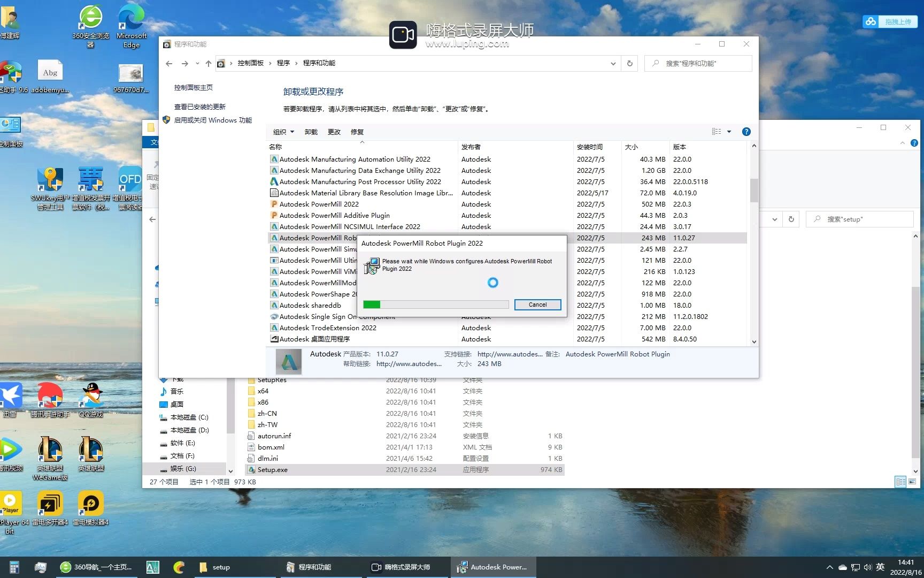
Task: Open the adobemyu font file icon
Action: tap(50, 77)
